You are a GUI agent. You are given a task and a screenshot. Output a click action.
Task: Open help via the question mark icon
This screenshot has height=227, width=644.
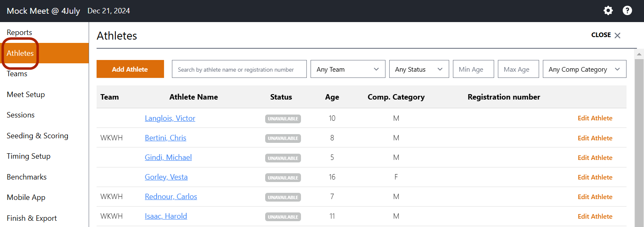pos(627,10)
